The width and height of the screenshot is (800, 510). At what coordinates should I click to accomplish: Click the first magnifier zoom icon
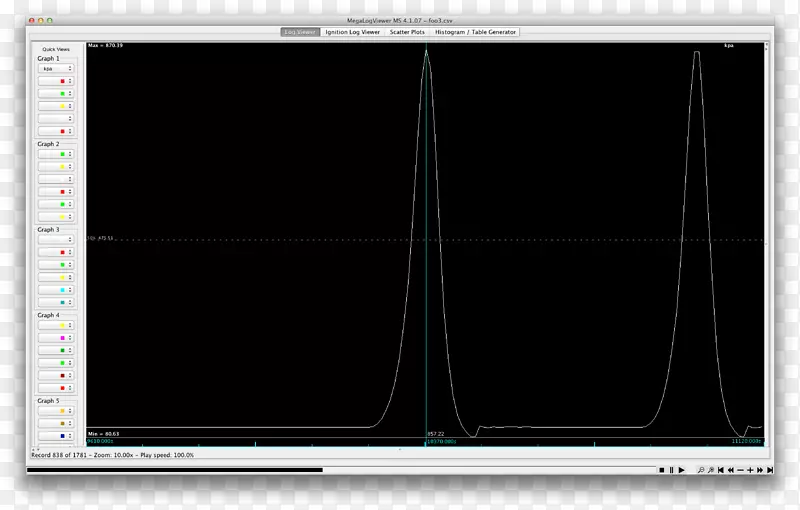[700, 469]
